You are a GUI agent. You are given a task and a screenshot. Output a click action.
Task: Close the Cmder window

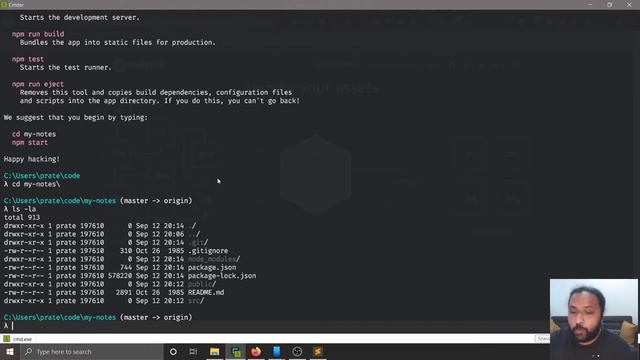click(629, 4)
